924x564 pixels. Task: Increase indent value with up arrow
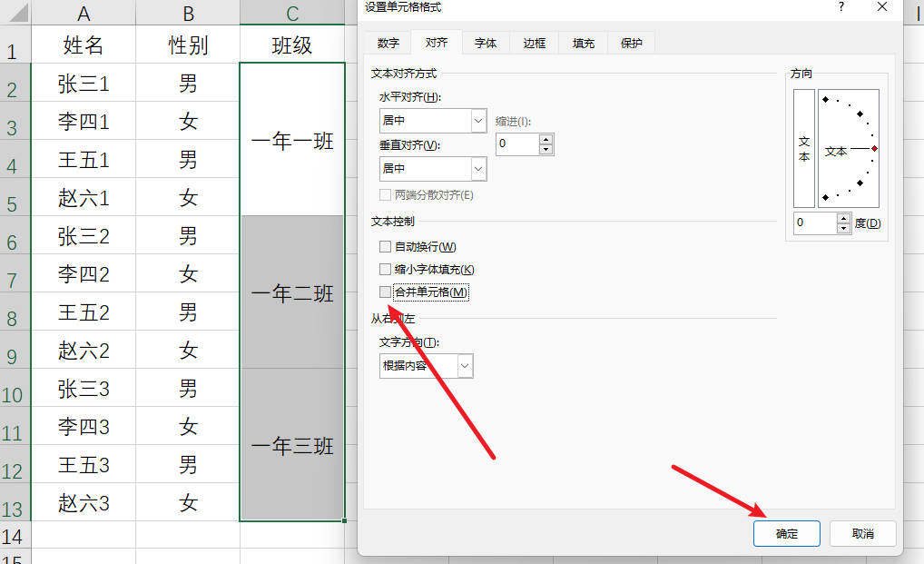point(546,139)
